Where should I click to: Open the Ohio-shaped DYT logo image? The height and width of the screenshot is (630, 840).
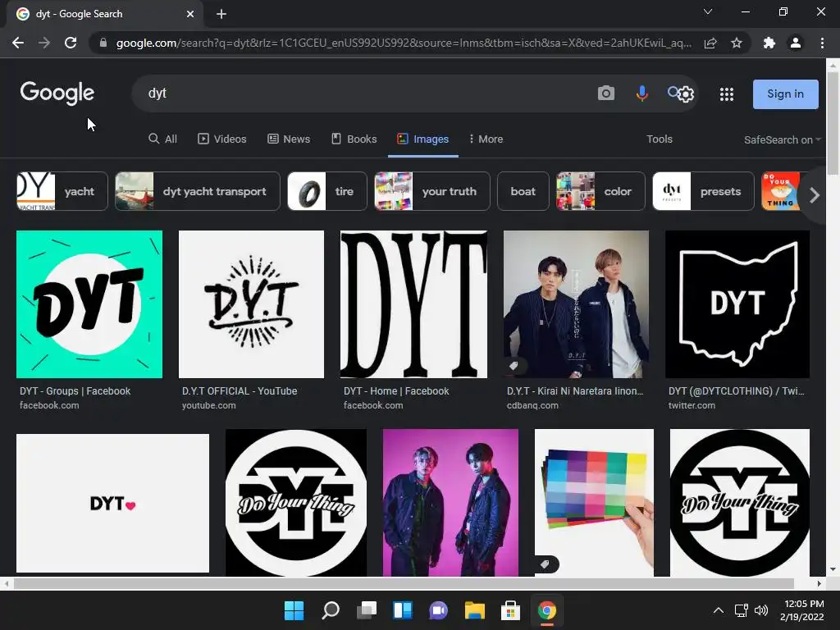(737, 304)
